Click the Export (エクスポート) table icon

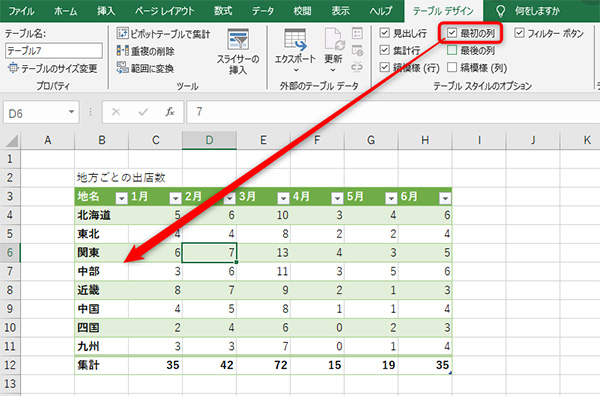[295, 40]
